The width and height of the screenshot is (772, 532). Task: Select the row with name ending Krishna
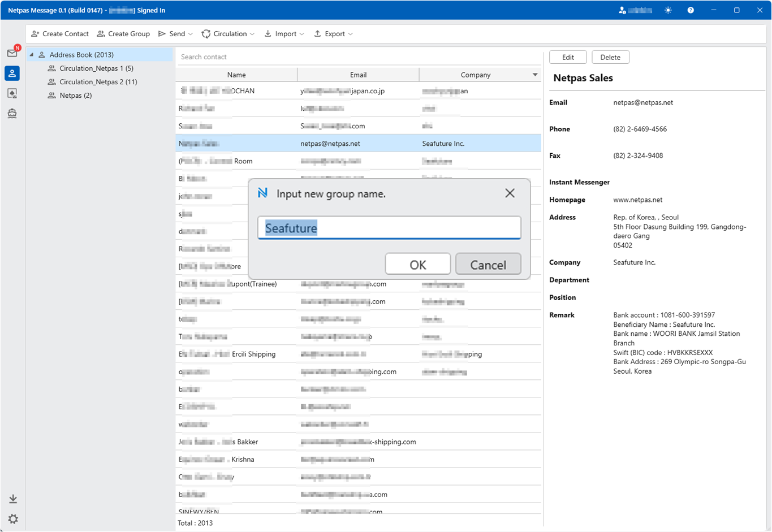[359, 459]
